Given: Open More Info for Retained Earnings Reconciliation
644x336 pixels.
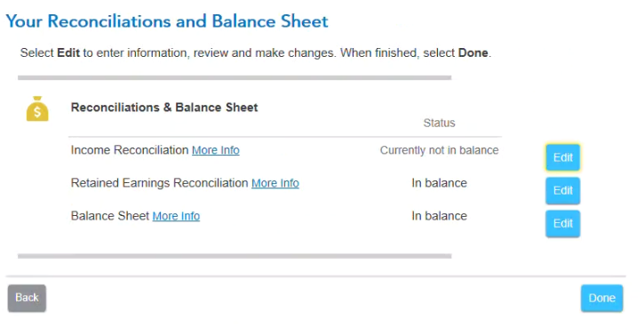Looking at the screenshot, I should click(275, 183).
